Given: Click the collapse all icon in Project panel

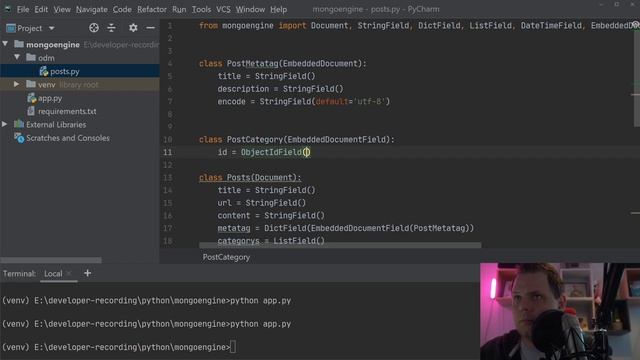Looking at the screenshot, I should click(111, 28).
